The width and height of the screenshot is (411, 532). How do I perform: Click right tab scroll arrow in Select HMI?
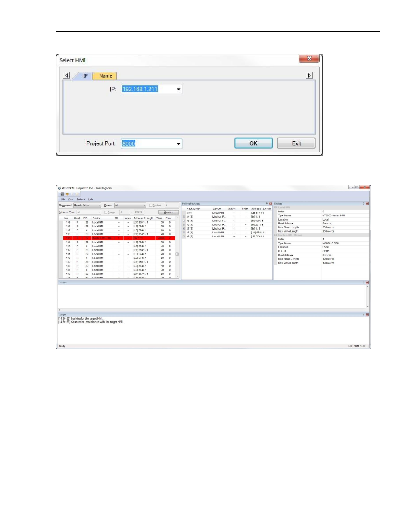309,75
